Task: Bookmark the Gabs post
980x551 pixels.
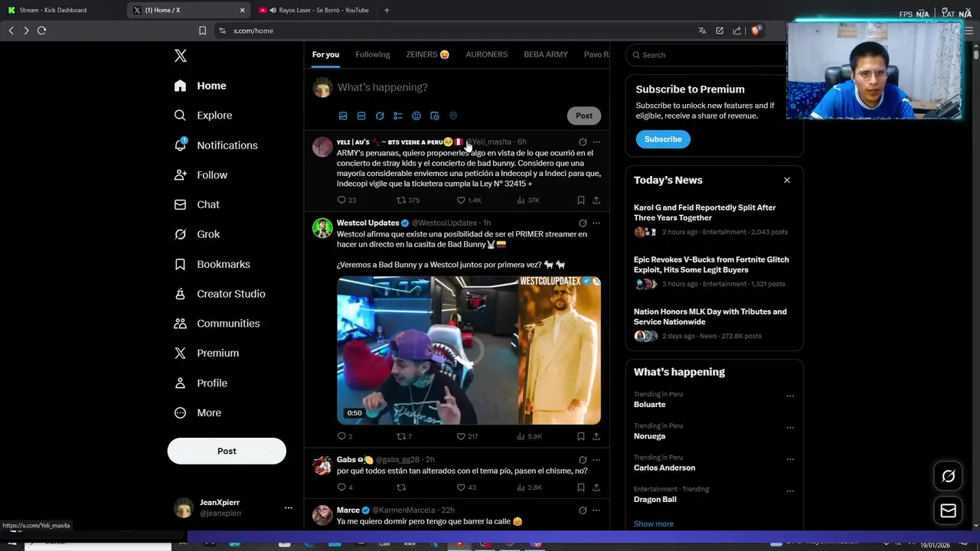Action: pyautogui.click(x=581, y=487)
